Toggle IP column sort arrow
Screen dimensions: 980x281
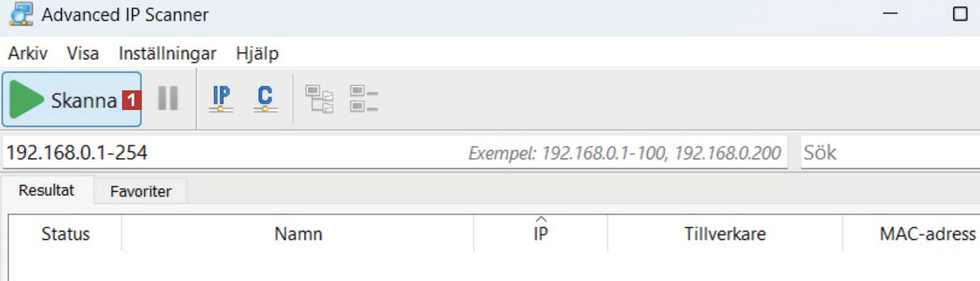(541, 219)
